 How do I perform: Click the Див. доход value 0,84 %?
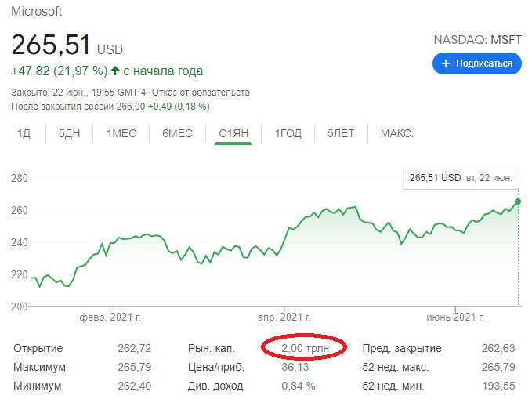(x=299, y=386)
